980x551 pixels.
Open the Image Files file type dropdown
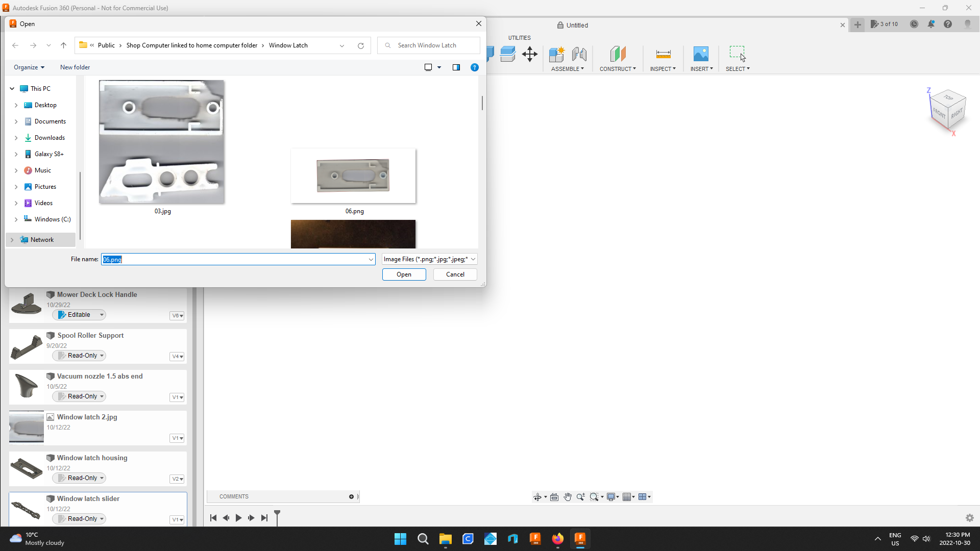[x=429, y=259]
